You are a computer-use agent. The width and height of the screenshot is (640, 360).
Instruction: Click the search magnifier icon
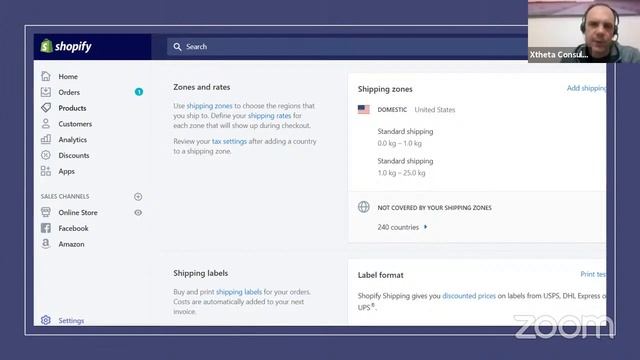[x=177, y=47]
